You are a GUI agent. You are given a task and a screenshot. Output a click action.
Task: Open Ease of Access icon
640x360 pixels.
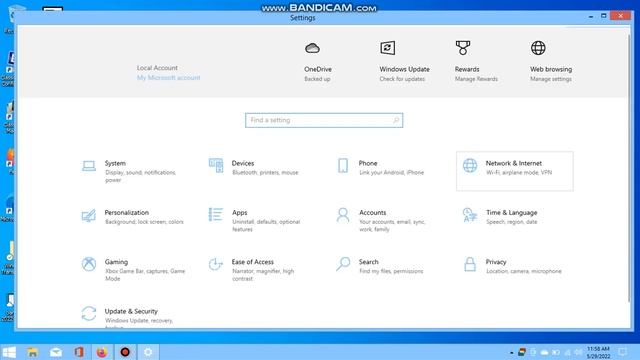point(216,264)
